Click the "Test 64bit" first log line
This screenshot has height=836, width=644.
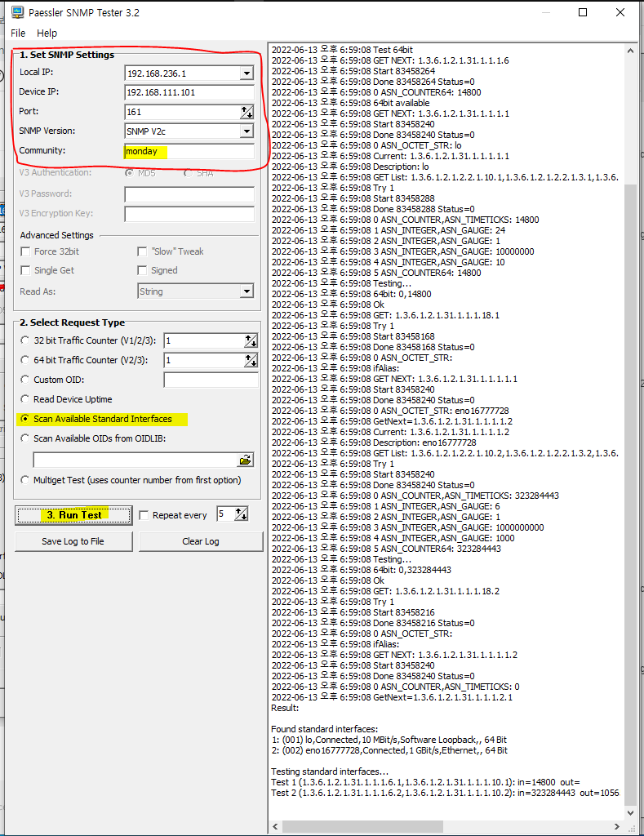pos(342,50)
